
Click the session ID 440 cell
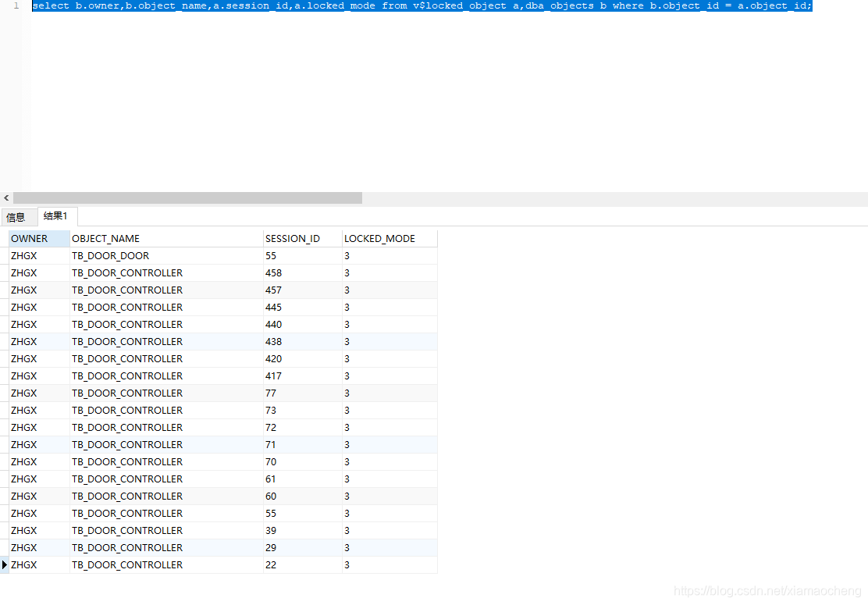click(302, 325)
